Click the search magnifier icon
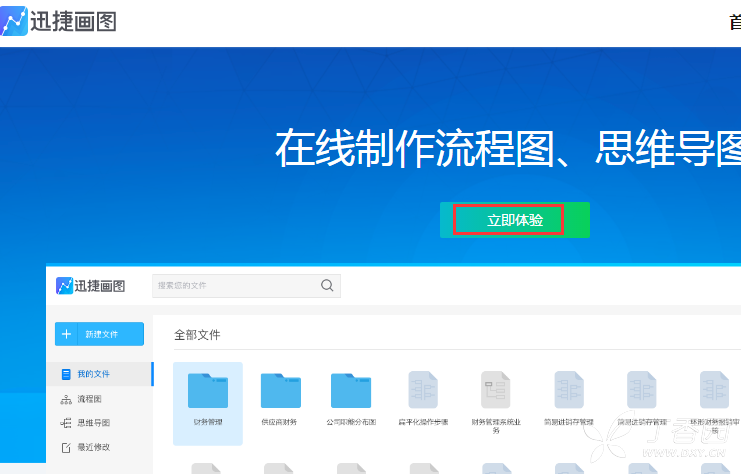This screenshot has width=741, height=474. pos(327,285)
